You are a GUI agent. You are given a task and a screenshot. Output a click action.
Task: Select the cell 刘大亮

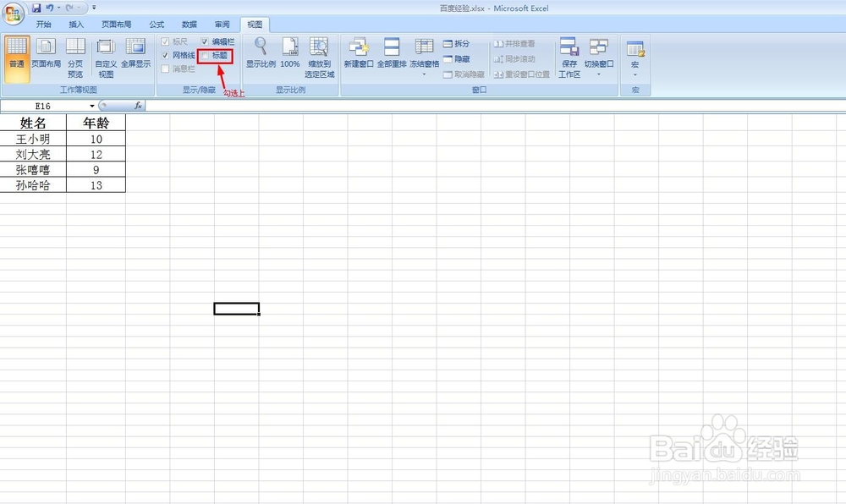tap(34, 154)
